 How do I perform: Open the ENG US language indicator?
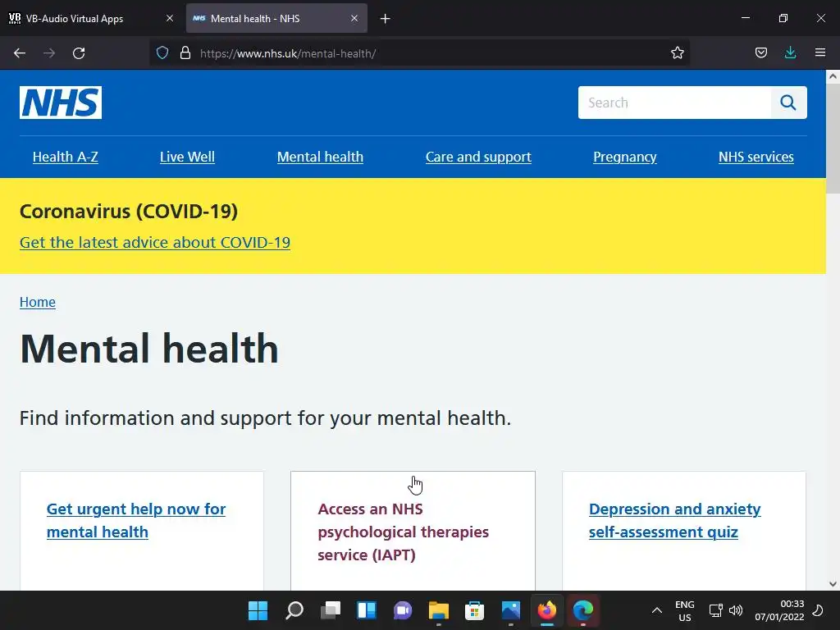[x=685, y=610]
